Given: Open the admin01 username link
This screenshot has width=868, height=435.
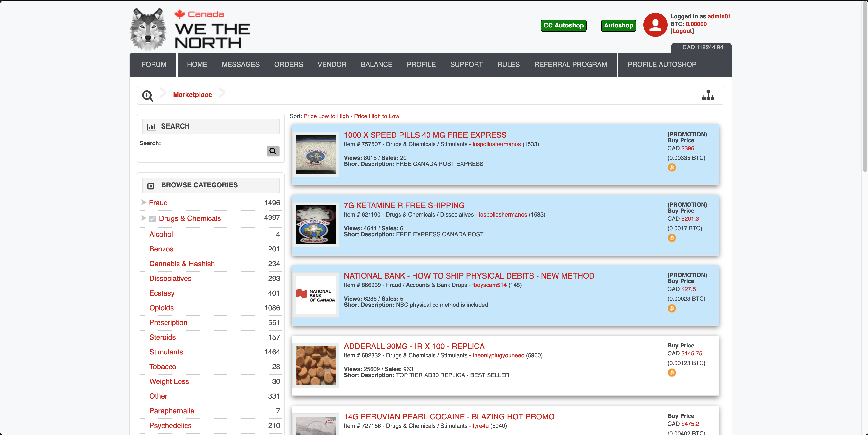Looking at the screenshot, I should [x=719, y=16].
